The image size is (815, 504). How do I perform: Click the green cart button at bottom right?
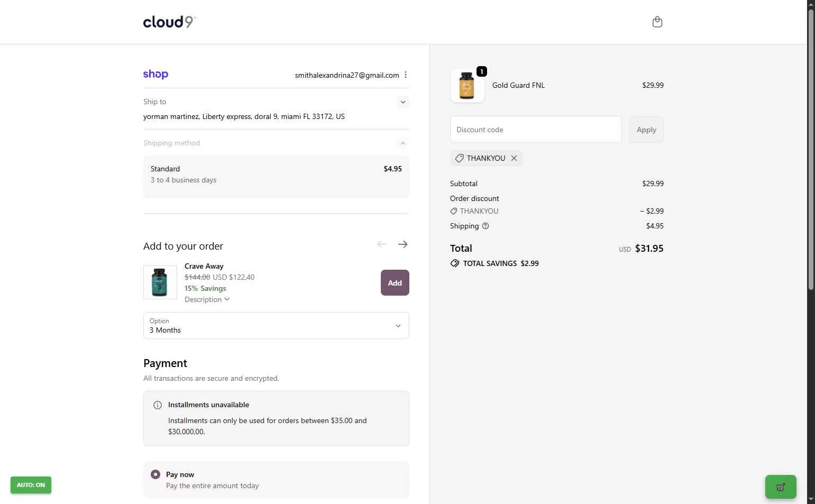pyautogui.click(x=781, y=487)
